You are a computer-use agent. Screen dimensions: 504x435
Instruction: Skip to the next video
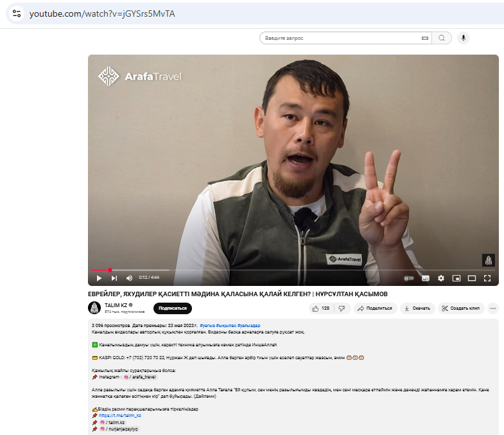[114, 278]
